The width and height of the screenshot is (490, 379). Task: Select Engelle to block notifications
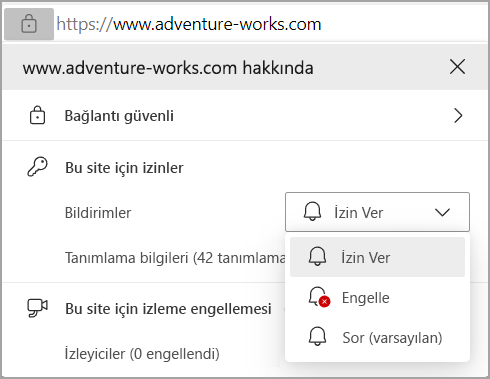click(x=377, y=297)
